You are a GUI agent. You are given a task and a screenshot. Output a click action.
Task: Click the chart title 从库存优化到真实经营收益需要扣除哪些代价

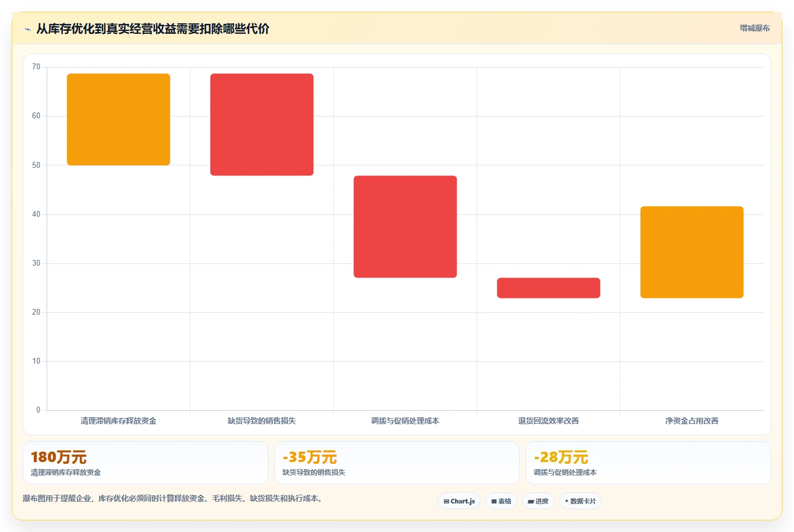point(153,29)
